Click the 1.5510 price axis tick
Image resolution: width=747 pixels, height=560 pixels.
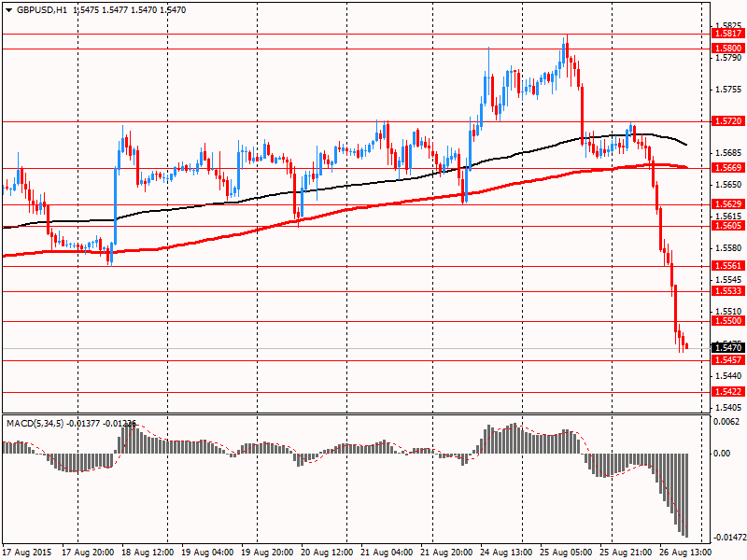[x=728, y=311]
